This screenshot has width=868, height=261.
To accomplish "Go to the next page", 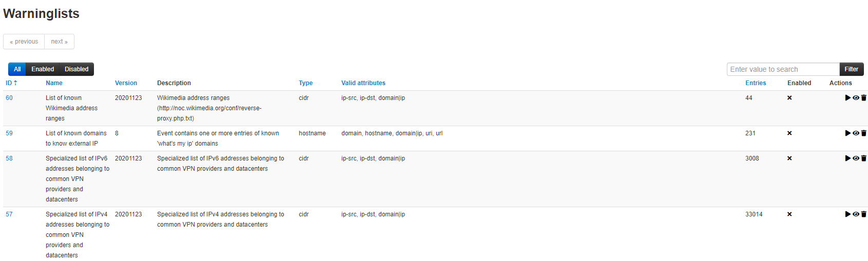I will click(59, 42).
